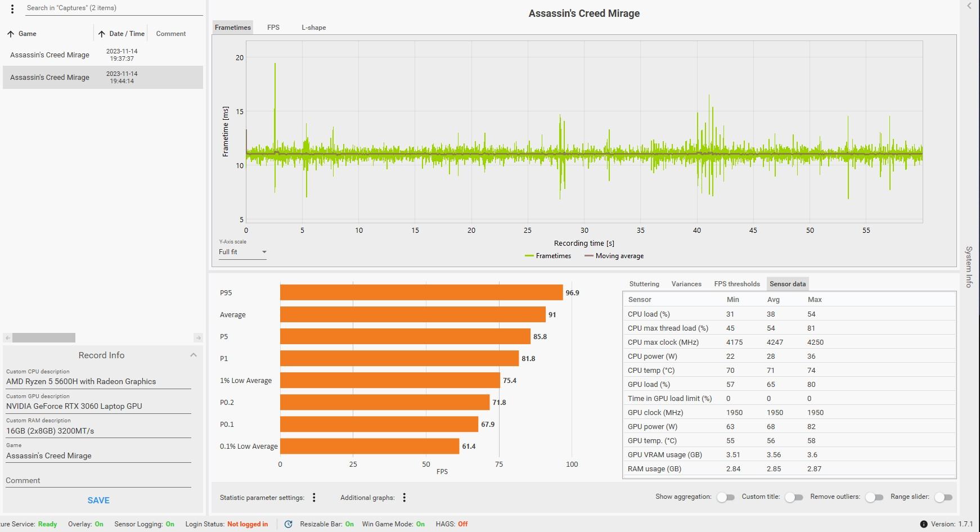Screen dimensions: 980x532
Task: Click the P95 bar showing 96.9
Action: pos(421,292)
